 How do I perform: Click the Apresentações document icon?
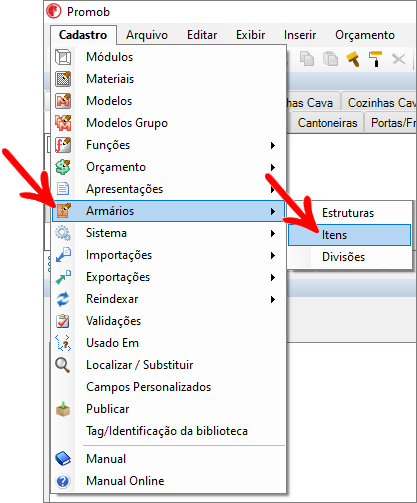click(x=63, y=189)
